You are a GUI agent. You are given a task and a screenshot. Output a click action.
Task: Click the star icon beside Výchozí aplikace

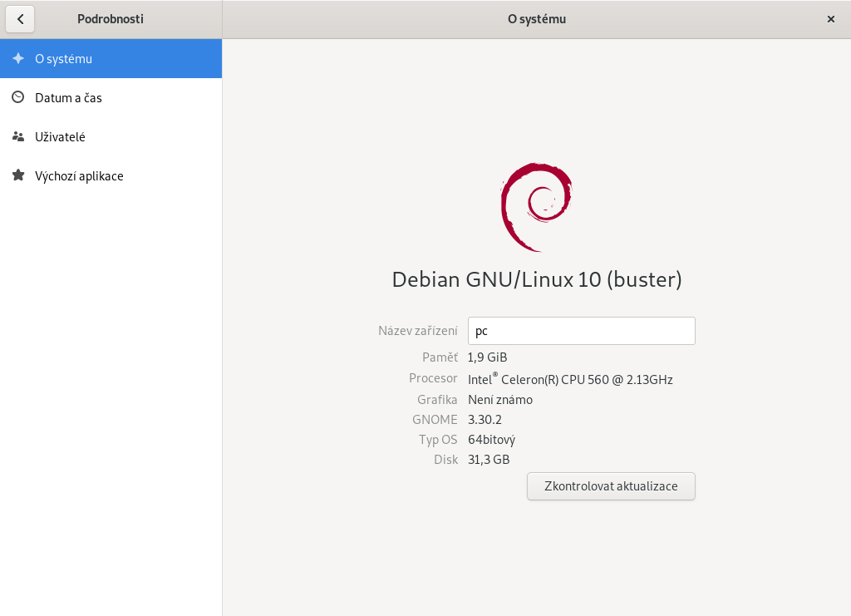tap(18, 175)
